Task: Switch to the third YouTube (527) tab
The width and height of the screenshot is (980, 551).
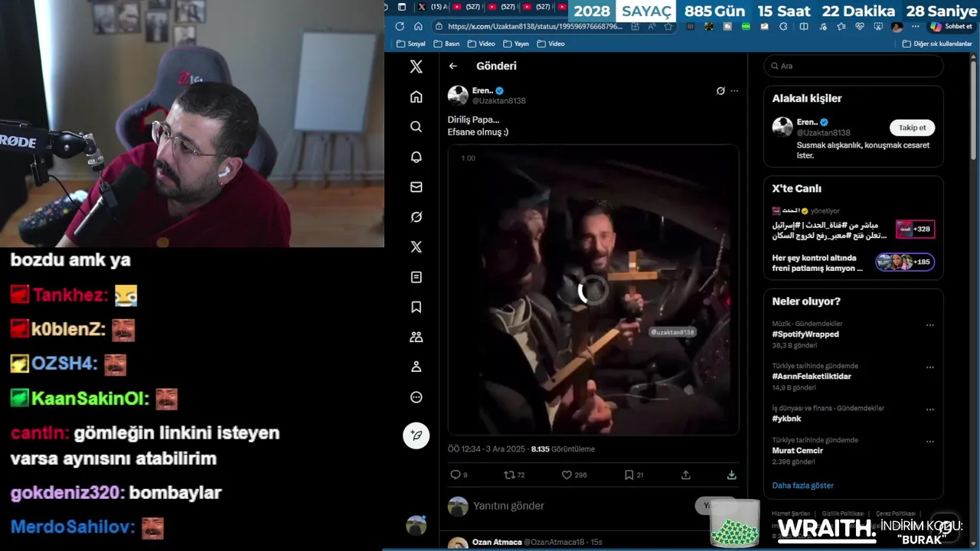Action: tap(536, 7)
